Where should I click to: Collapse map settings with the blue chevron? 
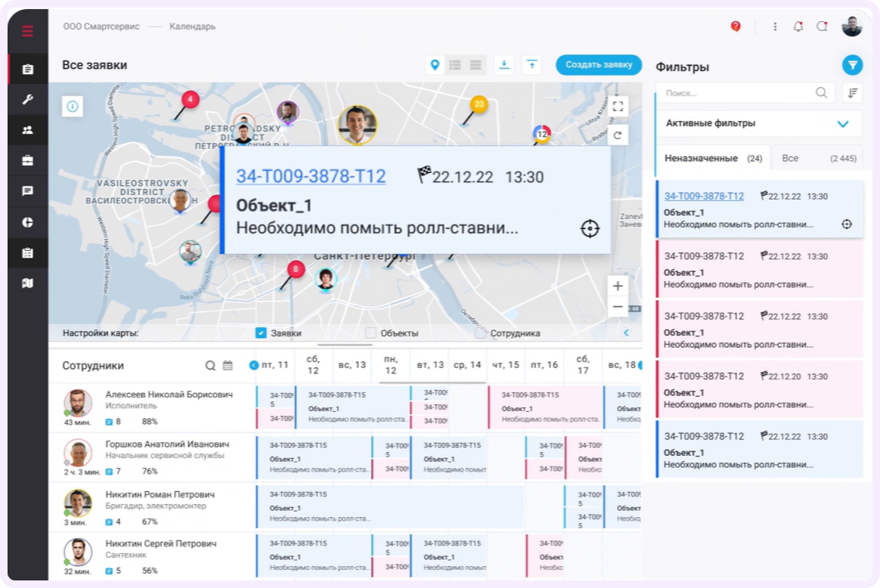click(x=626, y=333)
